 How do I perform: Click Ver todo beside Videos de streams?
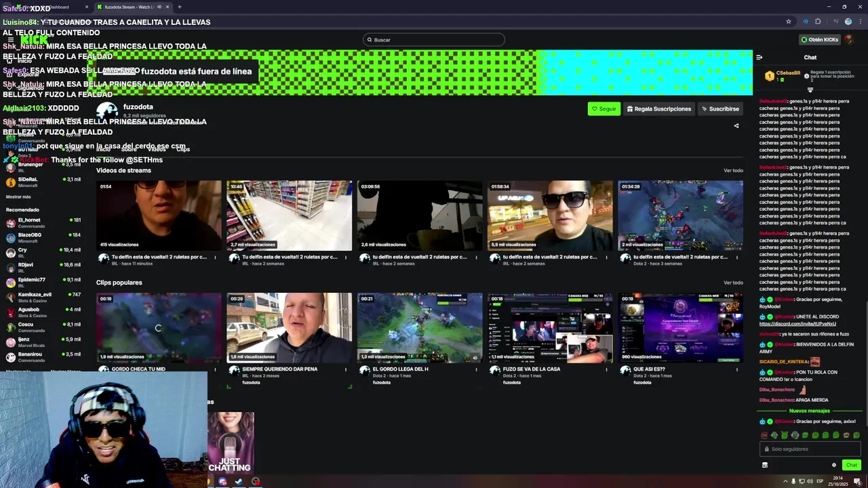click(733, 170)
